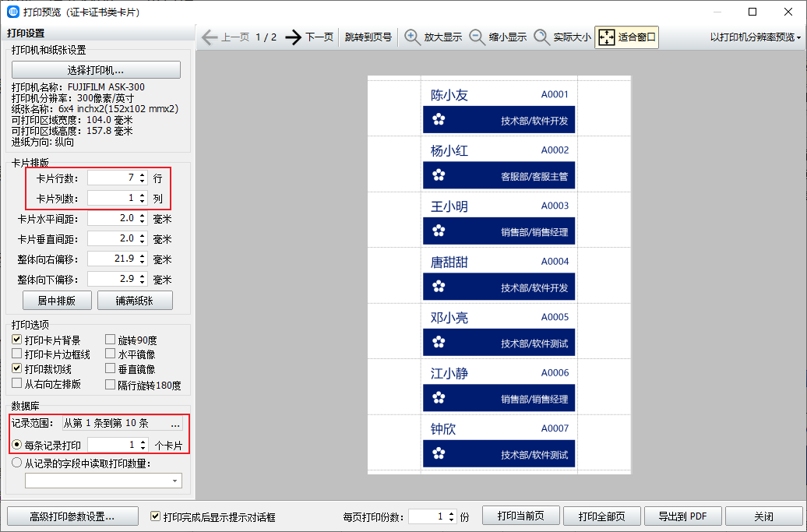Go to next page with arrow icon

[293, 37]
